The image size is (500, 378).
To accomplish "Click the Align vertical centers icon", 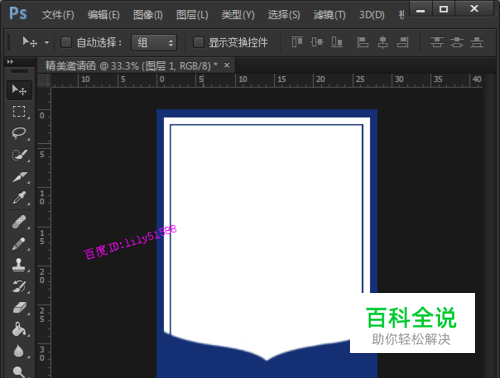I will (x=317, y=42).
